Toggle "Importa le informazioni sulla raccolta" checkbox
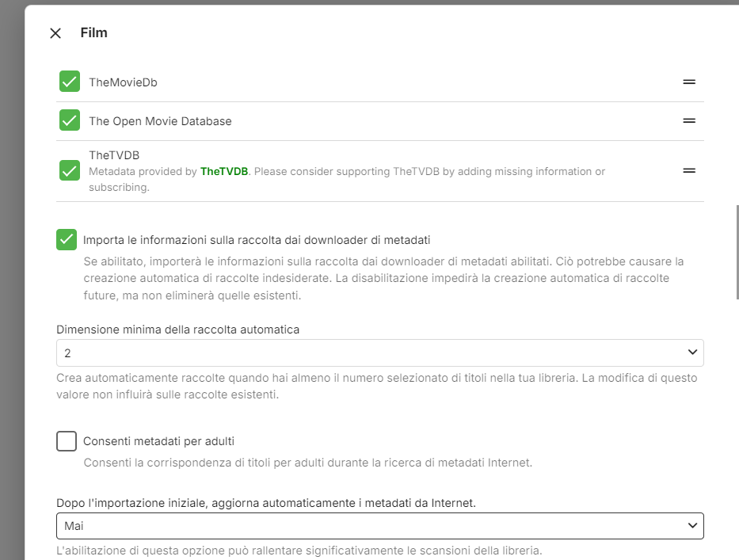Screen dimensions: 739x560 (67, 239)
